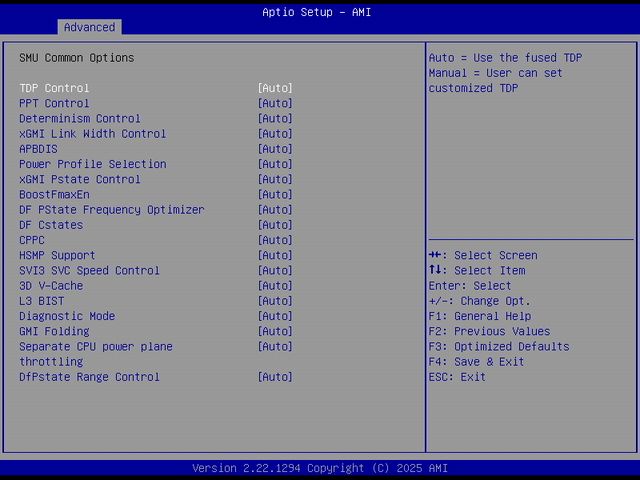Select the Determinism Control label
Screen dimensions: 640x480
point(80,118)
